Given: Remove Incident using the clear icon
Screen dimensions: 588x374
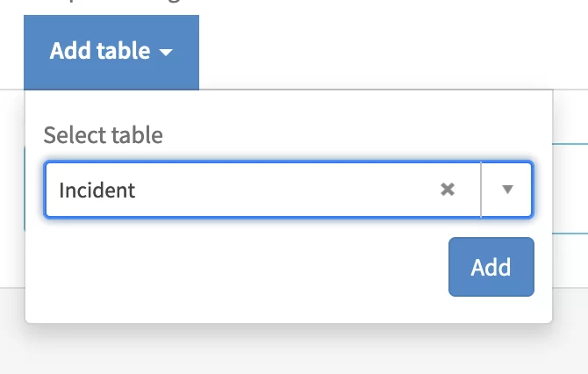Looking at the screenshot, I should click(448, 189).
